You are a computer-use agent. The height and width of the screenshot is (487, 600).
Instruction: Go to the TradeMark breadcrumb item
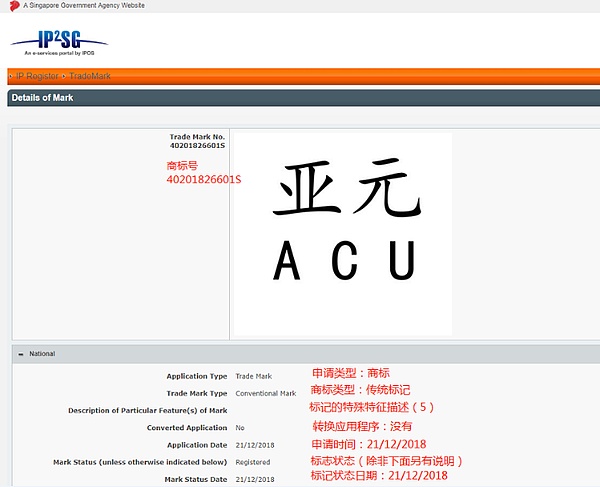pos(89,76)
